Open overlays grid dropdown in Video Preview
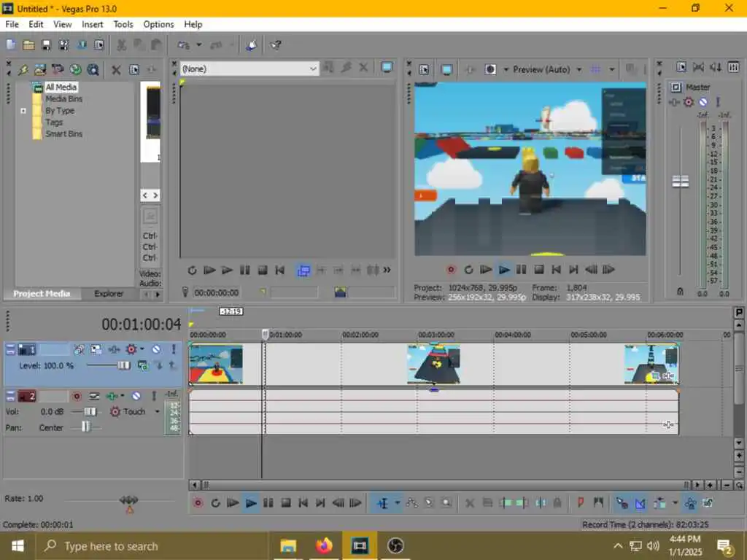The image size is (747, 560). (x=612, y=69)
